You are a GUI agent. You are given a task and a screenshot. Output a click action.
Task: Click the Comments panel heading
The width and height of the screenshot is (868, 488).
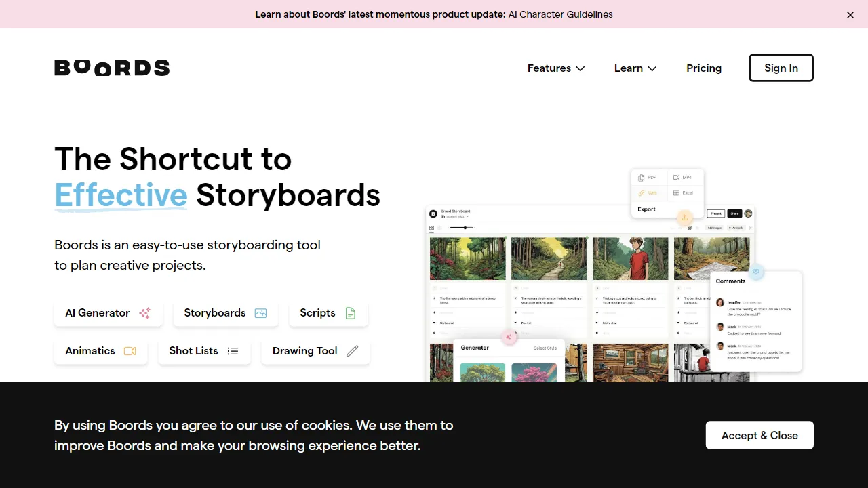coord(731,281)
